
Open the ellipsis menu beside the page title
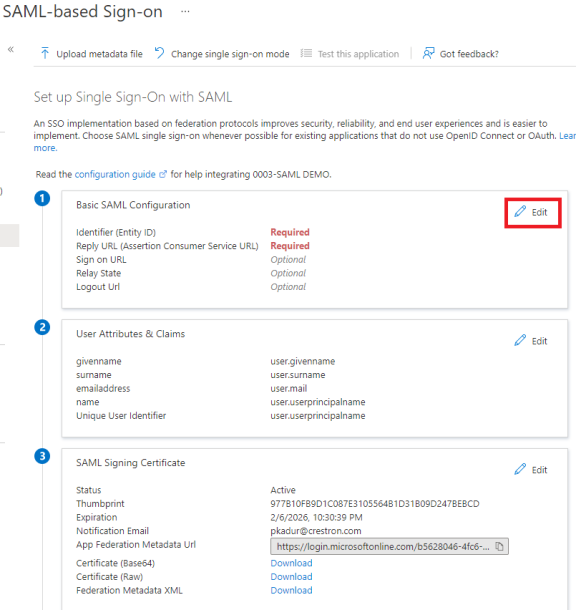click(185, 11)
